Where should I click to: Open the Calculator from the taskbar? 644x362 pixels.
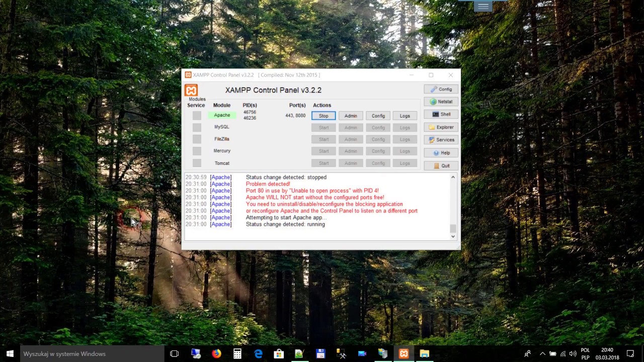(237, 354)
